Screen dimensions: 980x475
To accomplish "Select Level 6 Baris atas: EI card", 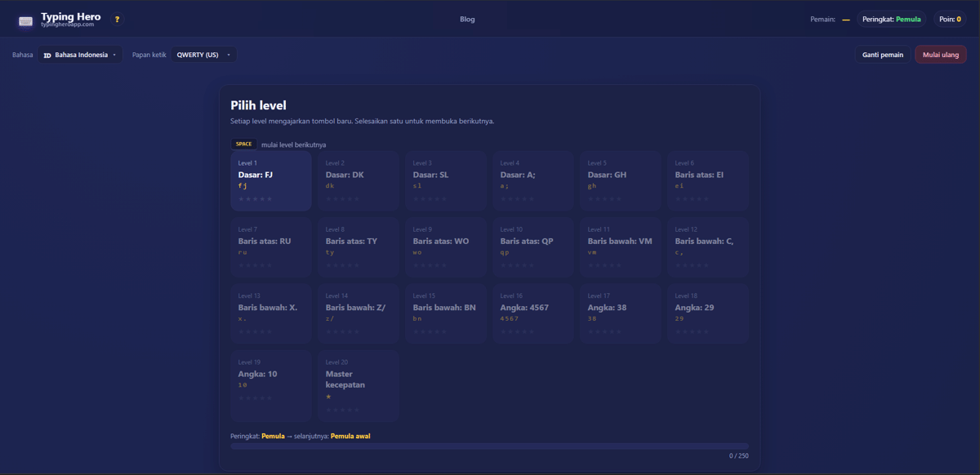I will 708,181.
